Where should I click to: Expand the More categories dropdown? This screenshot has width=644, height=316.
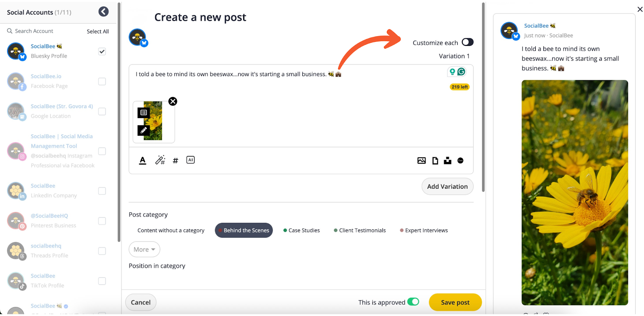click(x=144, y=249)
